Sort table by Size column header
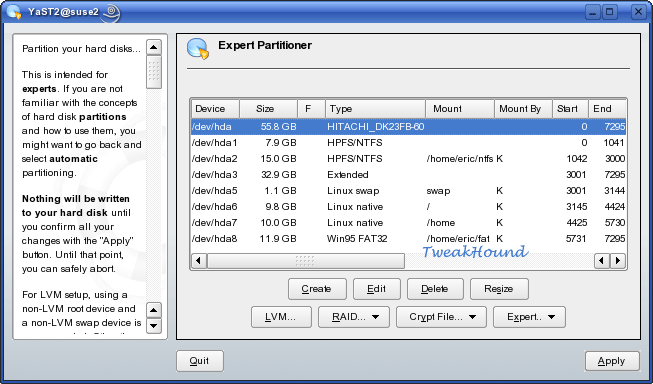The width and height of the screenshot is (653, 384). [268, 109]
